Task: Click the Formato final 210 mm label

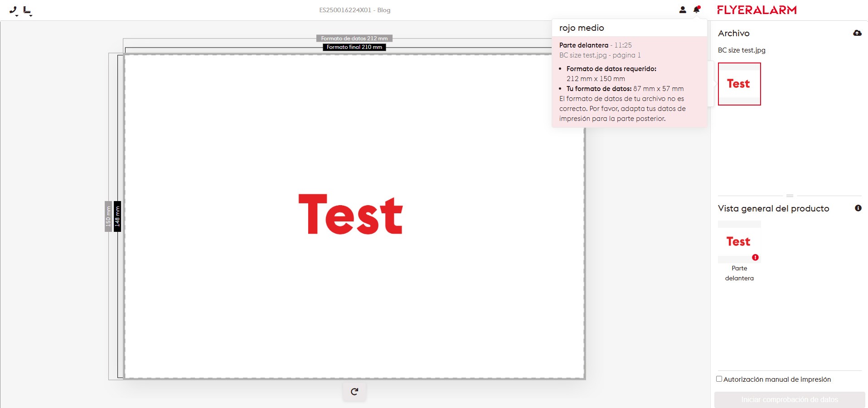Action: coord(354,47)
